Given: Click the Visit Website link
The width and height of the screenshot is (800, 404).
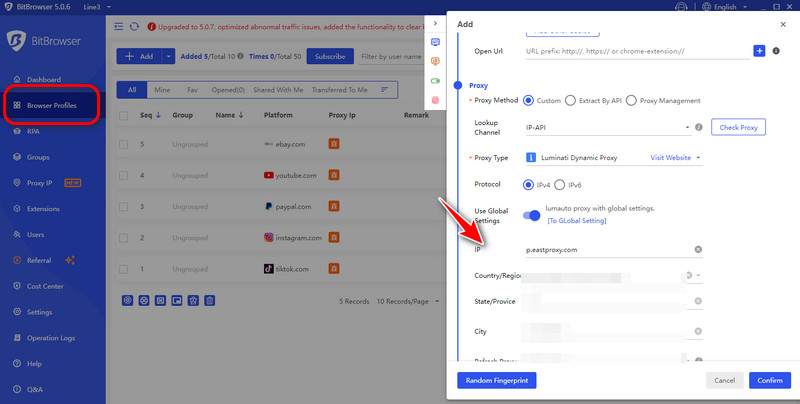Looking at the screenshot, I should pos(670,158).
